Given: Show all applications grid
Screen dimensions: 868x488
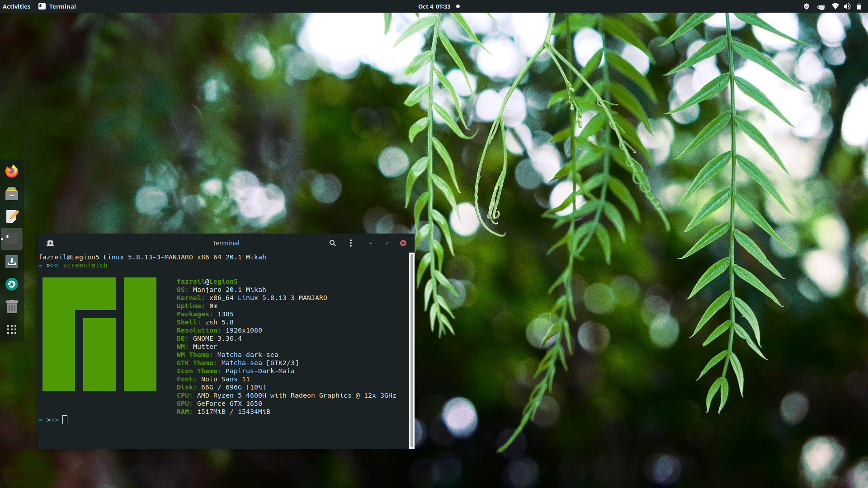Looking at the screenshot, I should 12,329.
